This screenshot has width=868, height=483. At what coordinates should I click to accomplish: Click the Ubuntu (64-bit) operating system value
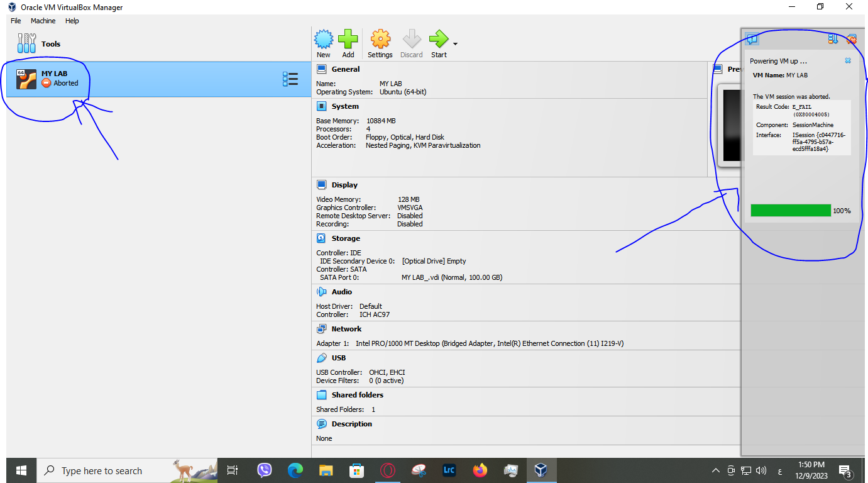pos(403,92)
